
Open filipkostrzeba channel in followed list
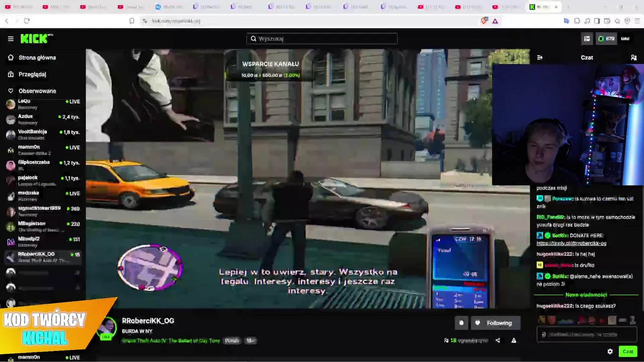pos(43,165)
